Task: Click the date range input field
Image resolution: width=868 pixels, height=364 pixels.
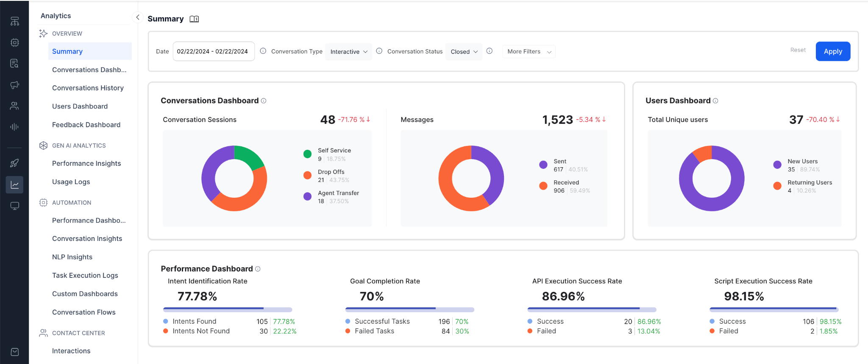Action: coord(213,51)
